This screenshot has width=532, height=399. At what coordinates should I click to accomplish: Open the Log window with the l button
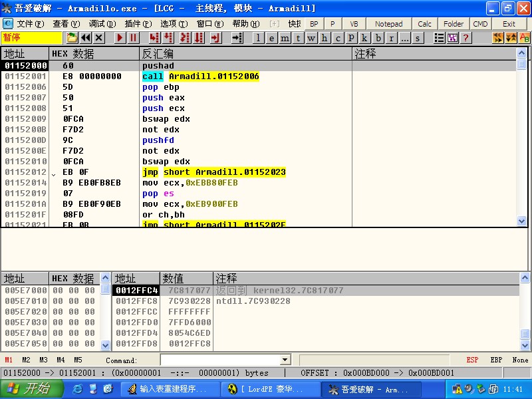[x=259, y=38]
